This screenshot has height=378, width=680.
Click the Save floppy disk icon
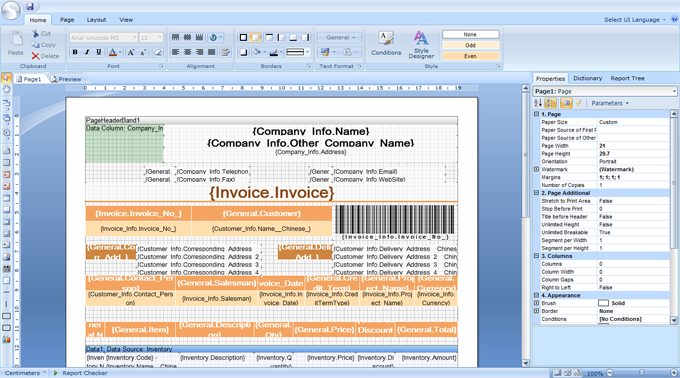30,6
